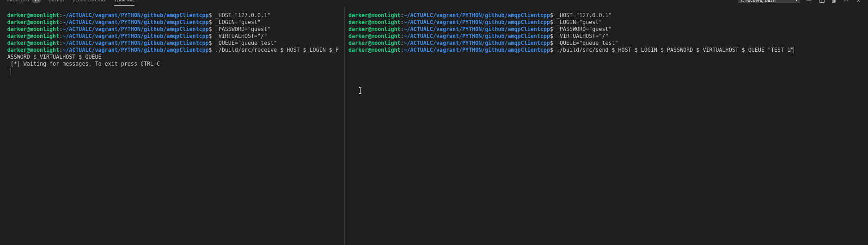Click _PASSWORD="guest" in right terminal
The image size is (868, 245).
point(584,29)
